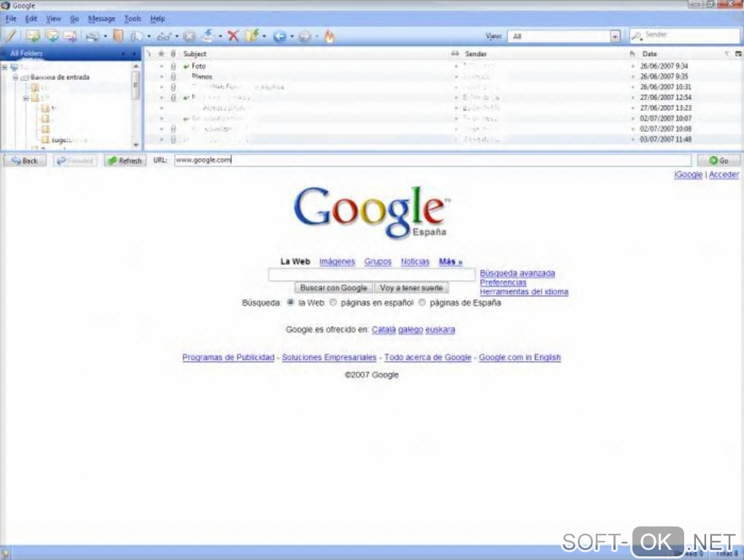The image size is (744, 560).
Task: Collapse the root account tree node
Action: (5, 67)
